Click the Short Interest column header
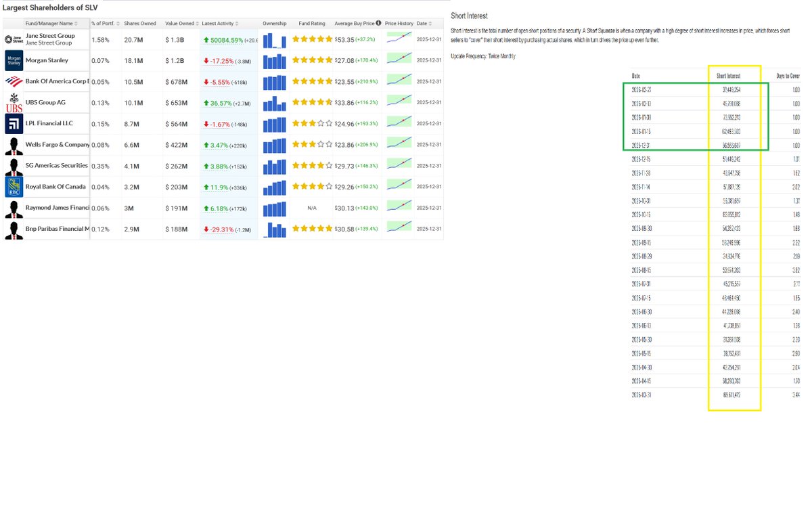This screenshot has height=530, width=812. (729, 76)
